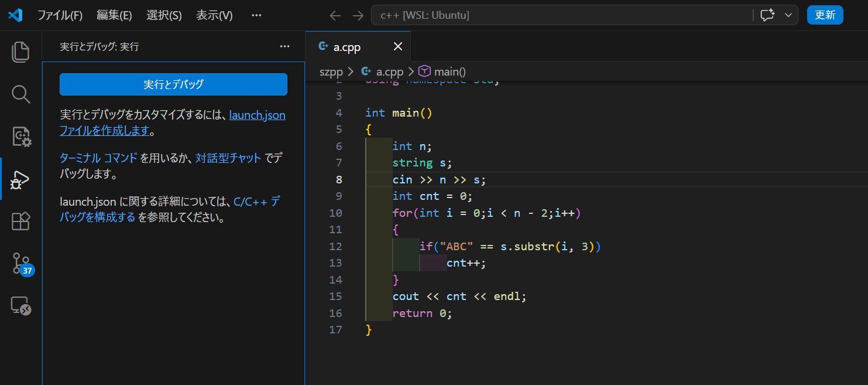The width and height of the screenshot is (868, 385).
Task: Click the 'cin >> n >> s;' line
Action: tap(440, 179)
